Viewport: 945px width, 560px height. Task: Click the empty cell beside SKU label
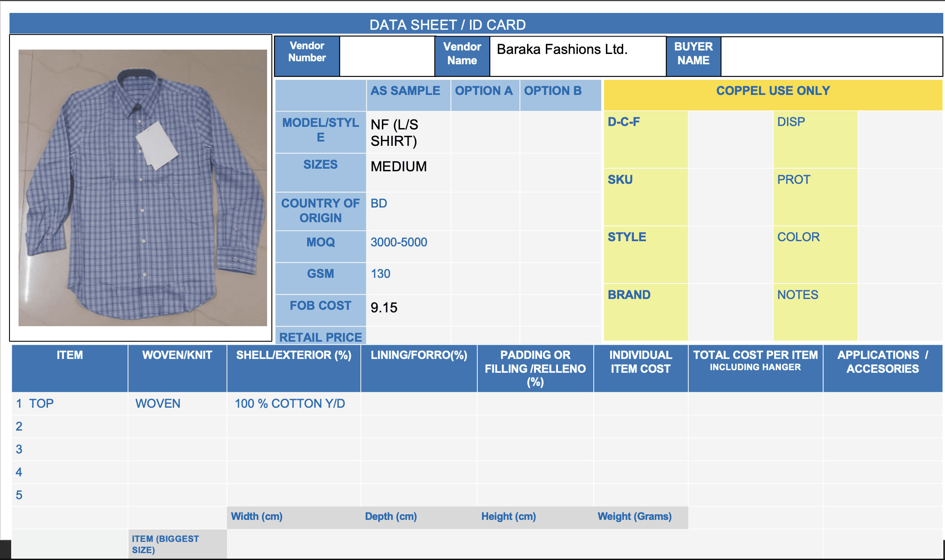coord(730,197)
